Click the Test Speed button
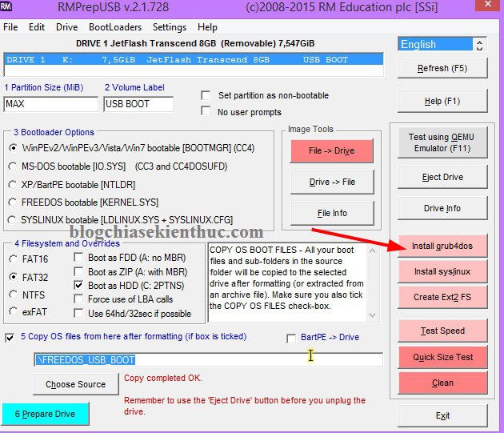 [442, 331]
